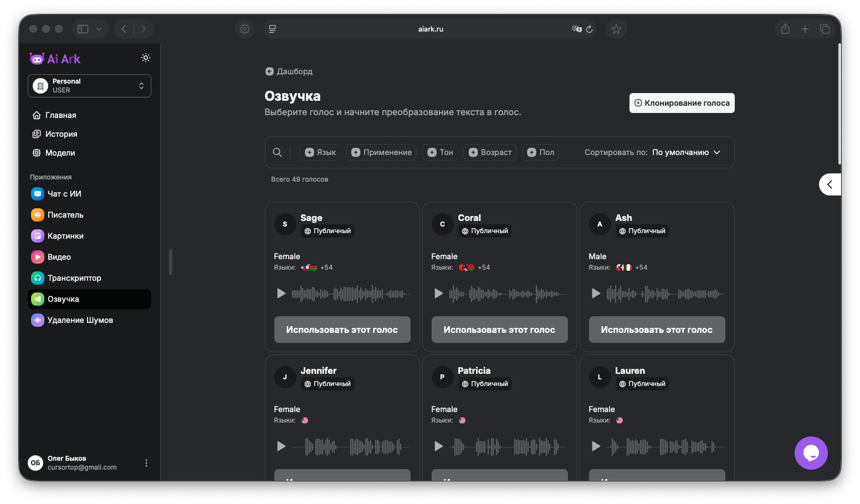Add the Пол filter
This screenshot has width=860, height=504.
[x=540, y=152]
